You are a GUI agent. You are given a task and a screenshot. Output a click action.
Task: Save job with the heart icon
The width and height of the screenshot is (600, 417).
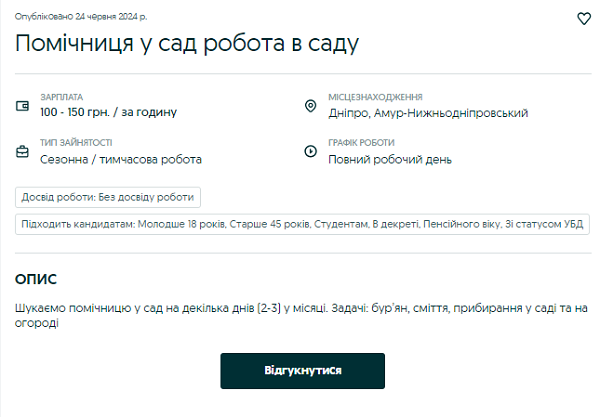585,18
